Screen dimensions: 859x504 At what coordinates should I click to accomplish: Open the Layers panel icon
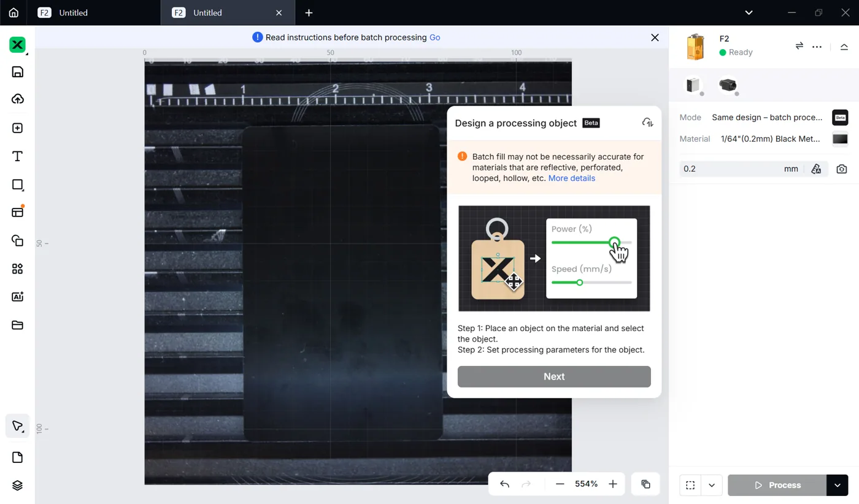pyautogui.click(x=17, y=486)
